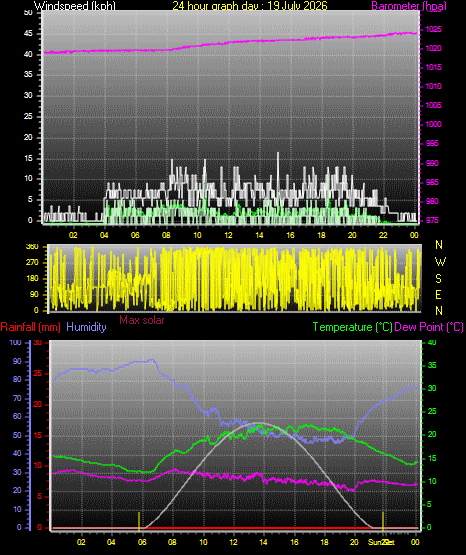This screenshot has height=555, width=466.
Task: Click the 70 humidity axis value
Action: (17, 399)
